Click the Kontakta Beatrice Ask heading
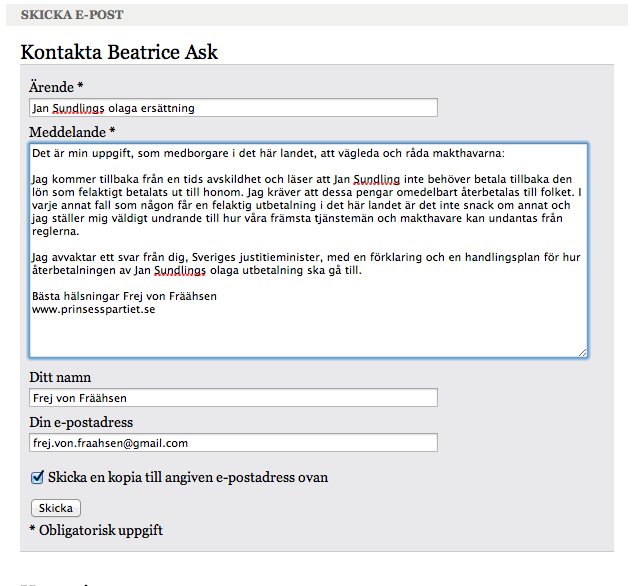Screen dimensions: 636x586 (119, 52)
